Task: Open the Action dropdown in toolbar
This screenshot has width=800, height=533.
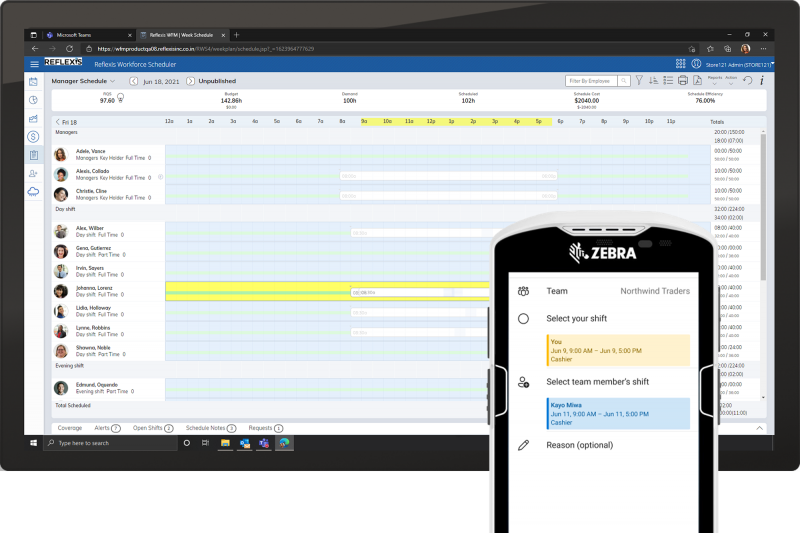Action: pos(731,80)
